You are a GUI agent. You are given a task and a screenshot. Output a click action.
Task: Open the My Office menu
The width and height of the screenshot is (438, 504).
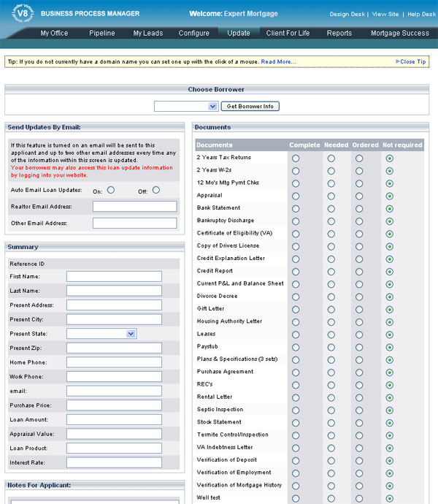(54, 33)
